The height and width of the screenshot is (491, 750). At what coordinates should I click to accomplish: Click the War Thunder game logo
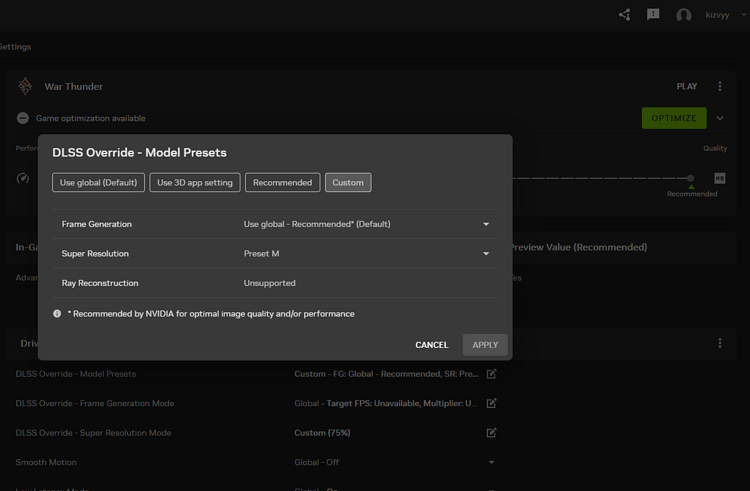click(x=25, y=87)
